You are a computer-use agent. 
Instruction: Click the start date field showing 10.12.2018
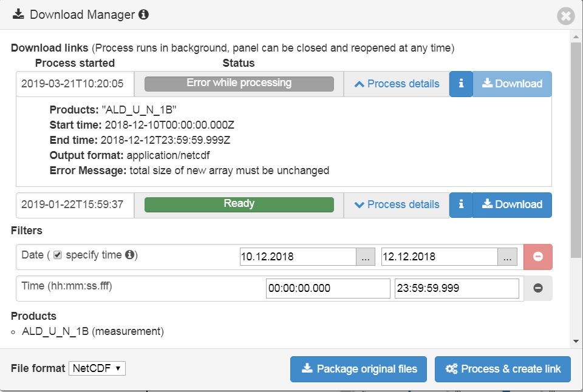pos(307,256)
